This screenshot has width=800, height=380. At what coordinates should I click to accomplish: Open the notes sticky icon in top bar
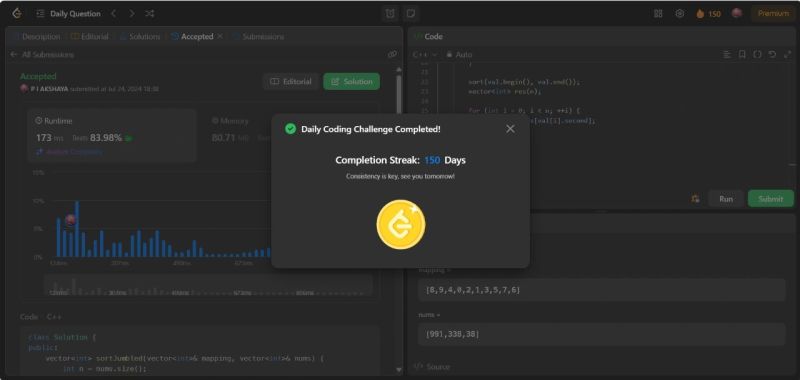pyautogui.click(x=410, y=14)
